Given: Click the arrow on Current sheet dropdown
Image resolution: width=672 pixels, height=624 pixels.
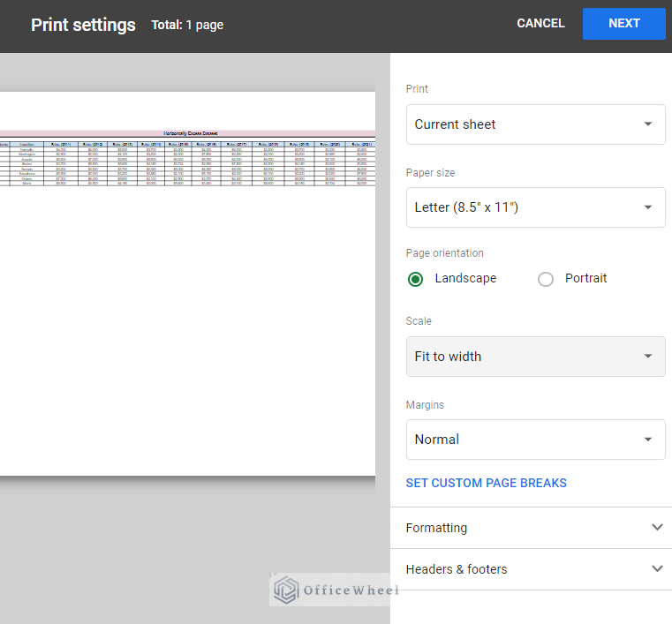Looking at the screenshot, I should (648, 124).
